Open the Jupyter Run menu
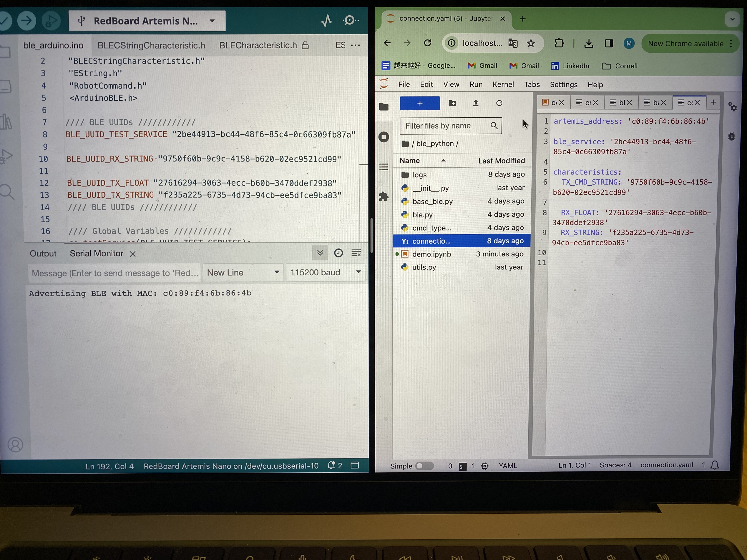Viewport: 747px width, 560px height. pyautogui.click(x=476, y=84)
